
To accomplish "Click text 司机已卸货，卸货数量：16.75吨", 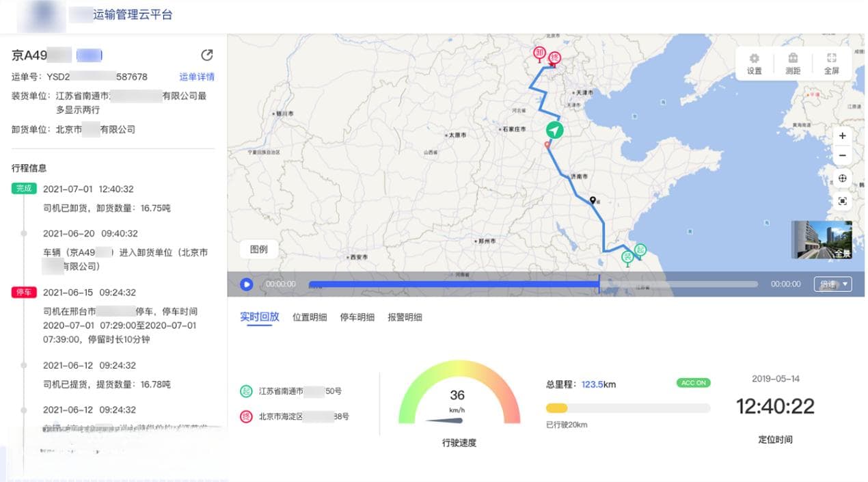I will [107, 208].
